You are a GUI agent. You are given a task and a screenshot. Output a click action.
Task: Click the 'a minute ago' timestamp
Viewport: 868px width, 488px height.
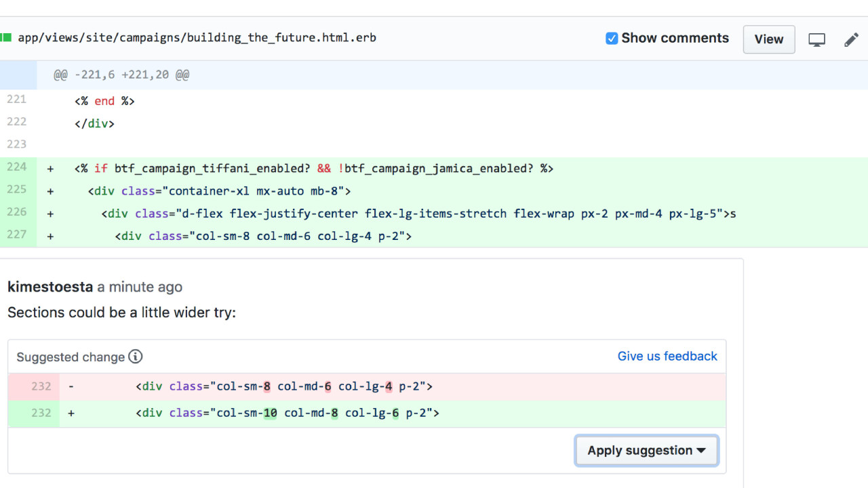140,287
